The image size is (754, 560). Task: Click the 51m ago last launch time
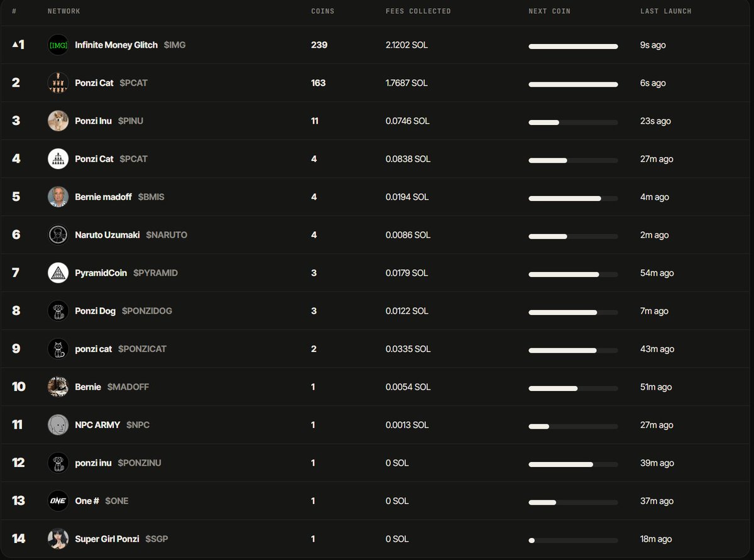coord(656,387)
